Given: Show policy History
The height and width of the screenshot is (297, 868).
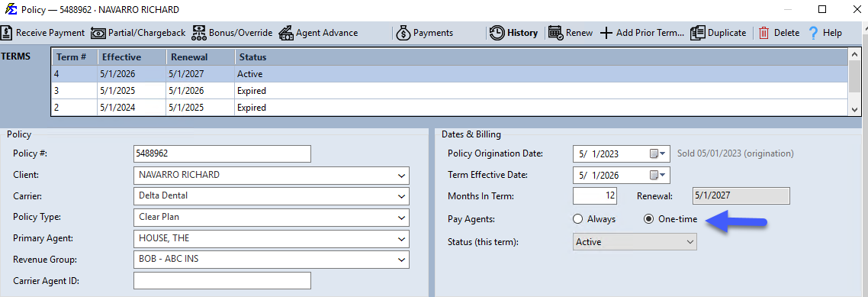Looking at the screenshot, I should tap(514, 33).
